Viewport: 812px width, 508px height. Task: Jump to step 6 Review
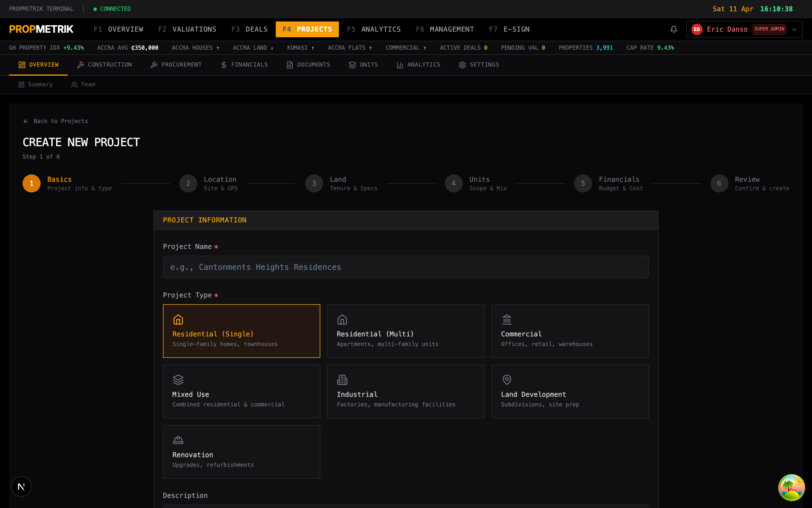(x=750, y=183)
